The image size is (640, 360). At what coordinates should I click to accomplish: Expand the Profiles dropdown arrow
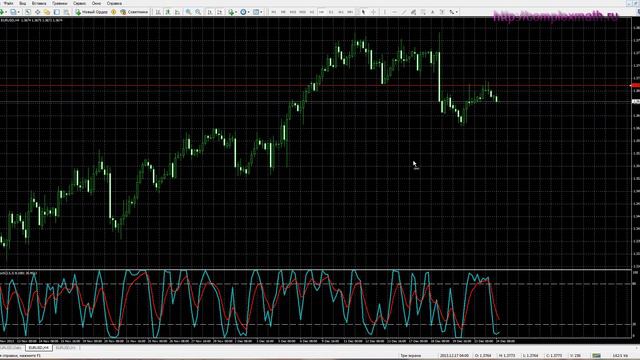(x=19, y=12)
